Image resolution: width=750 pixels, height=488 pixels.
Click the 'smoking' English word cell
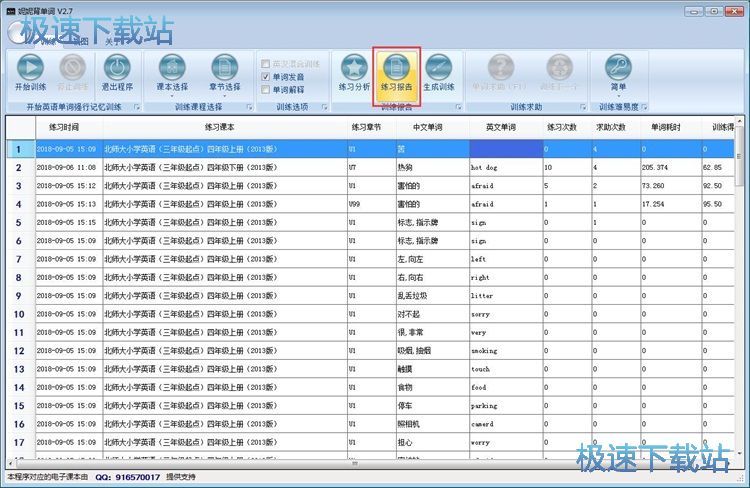click(506, 351)
